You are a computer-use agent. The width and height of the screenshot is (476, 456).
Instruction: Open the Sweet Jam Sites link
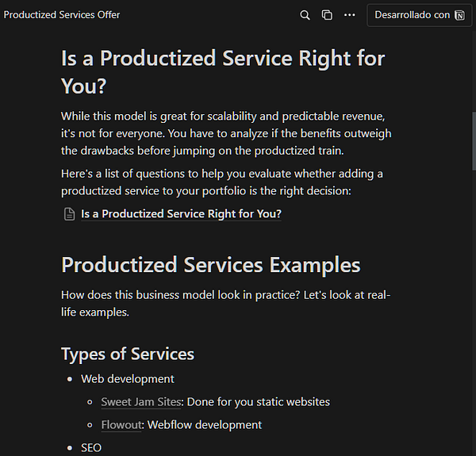[140, 402]
